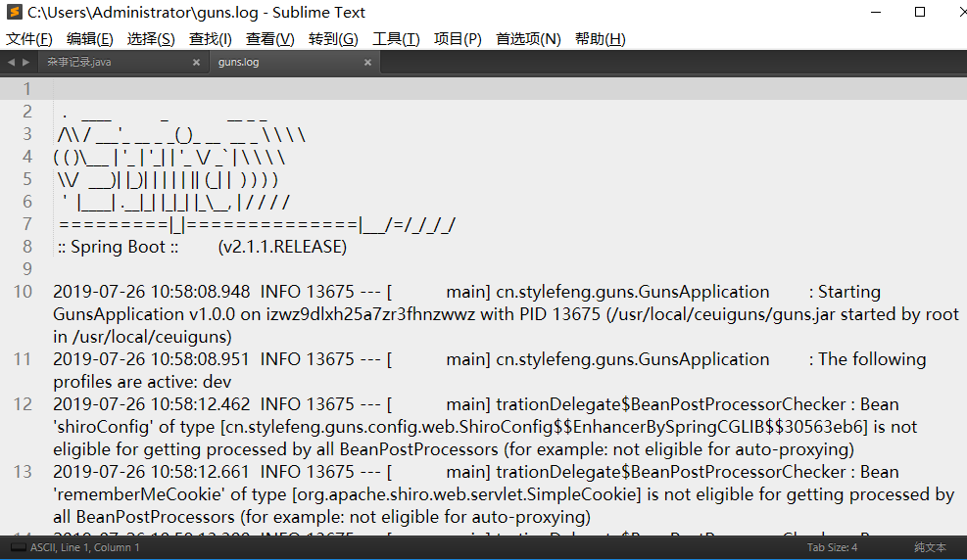Click timestamp '2019-07-26 10:58:12.661'
This screenshot has height=560, width=967.
click(151, 472)
